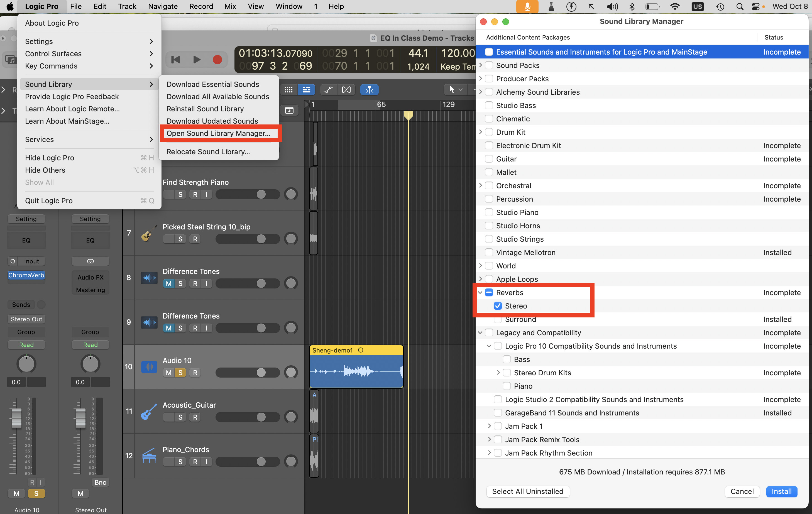
Task: Uncheck the Stereo reverbs checkbox
Action: pyautogui.click(x=498, y=306)
